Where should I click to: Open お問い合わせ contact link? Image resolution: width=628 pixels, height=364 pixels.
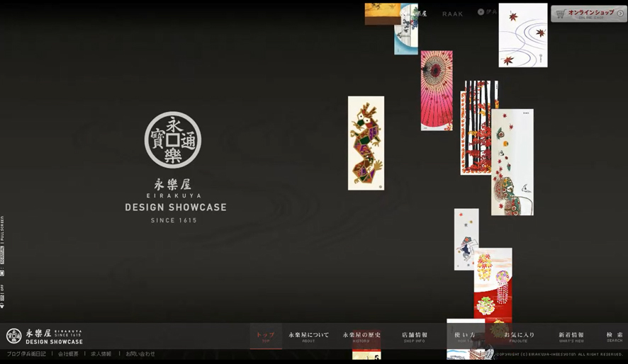coord(140,354)
